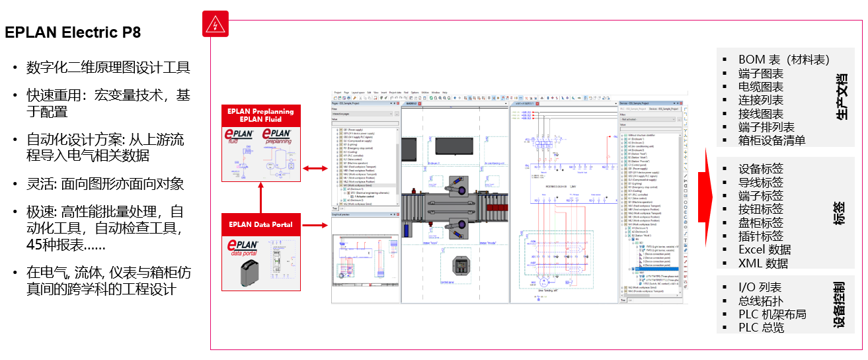
Task: Switch Pages navigator to List tab
Action: pos(342,208)
